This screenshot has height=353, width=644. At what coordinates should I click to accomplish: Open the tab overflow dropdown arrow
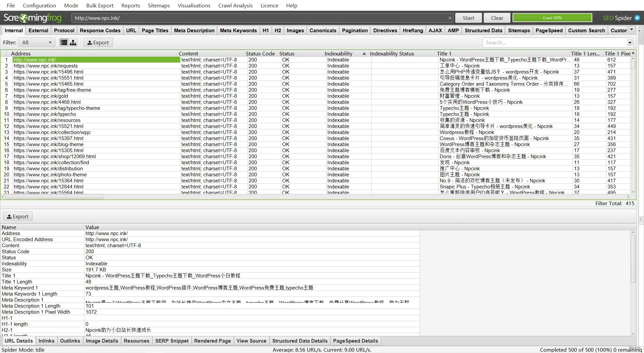[632, 30]
